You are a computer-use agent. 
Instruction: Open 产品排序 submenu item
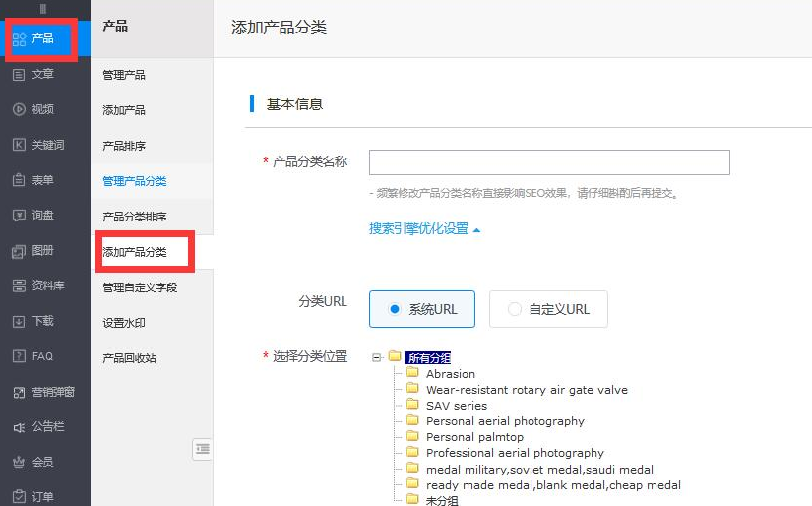[x=124, y=146]
